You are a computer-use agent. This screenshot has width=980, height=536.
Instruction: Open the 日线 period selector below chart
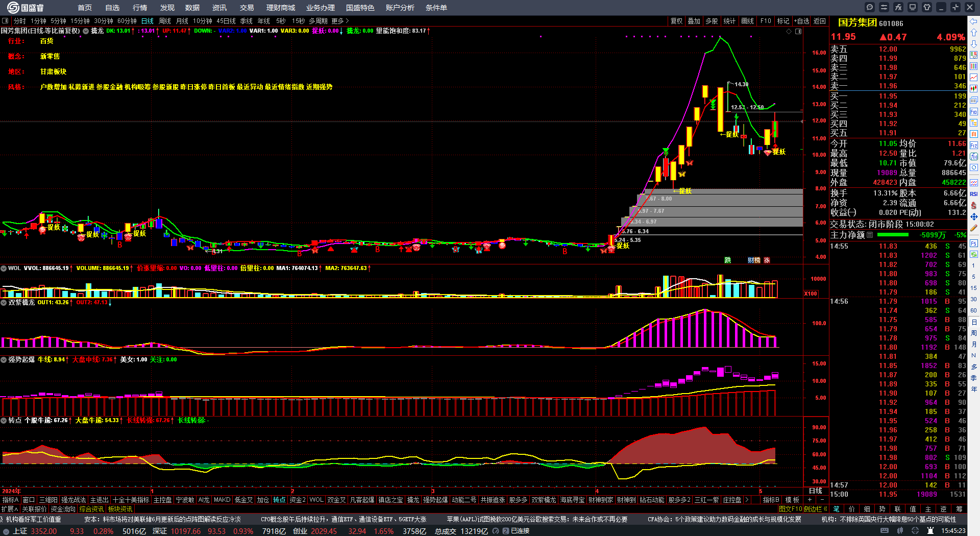click(x=816, y=491)
